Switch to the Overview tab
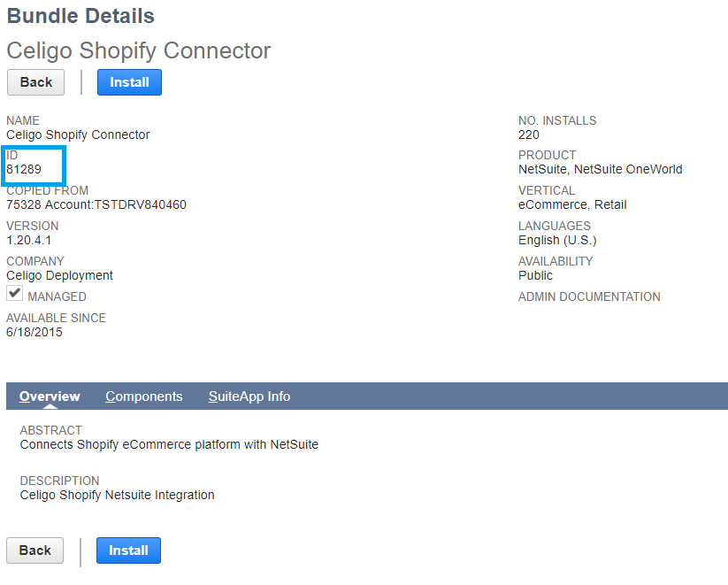The height and width of the screenshot is (585, 728). click(x=50, y=396)
